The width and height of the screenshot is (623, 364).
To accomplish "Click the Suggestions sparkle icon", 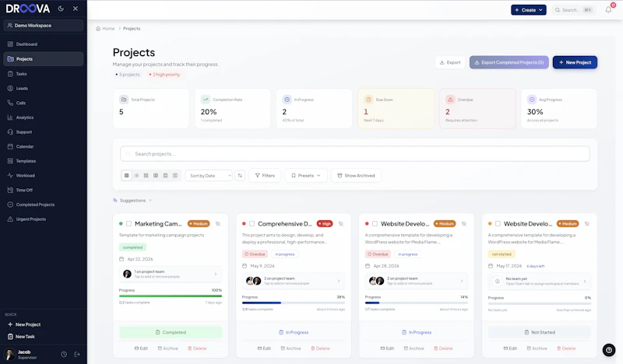I will coord(114,201).
